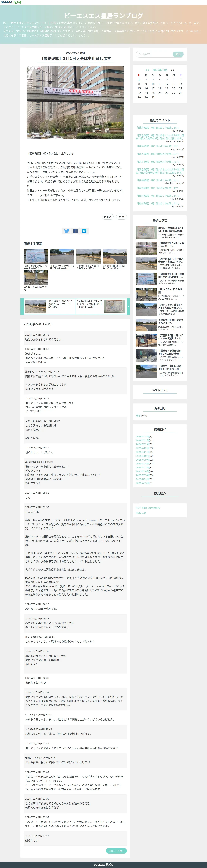Open recent article 2月28日大会後記 in sidebar
This screenshot has width=207, height=868.
160,232
